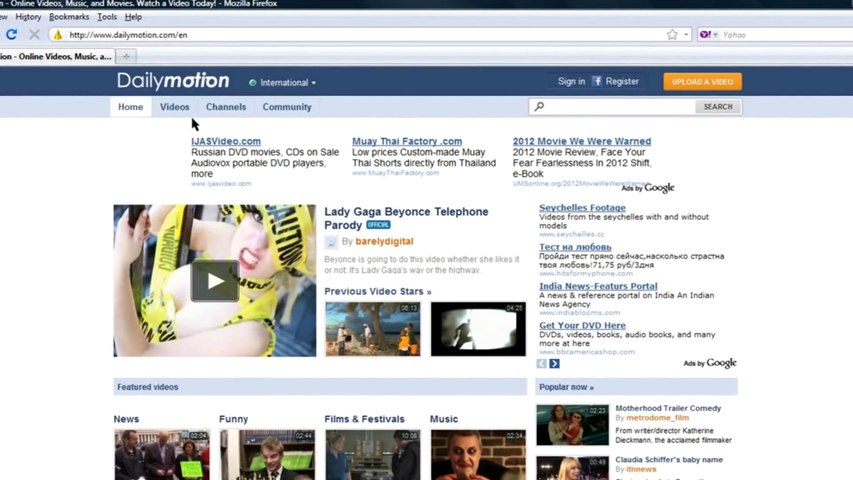Image resolution: width=853 pixels, height=480 pixels.
Task: Open Motherhood Trailer Comedy thumbnail
Action: pos(572,425)
